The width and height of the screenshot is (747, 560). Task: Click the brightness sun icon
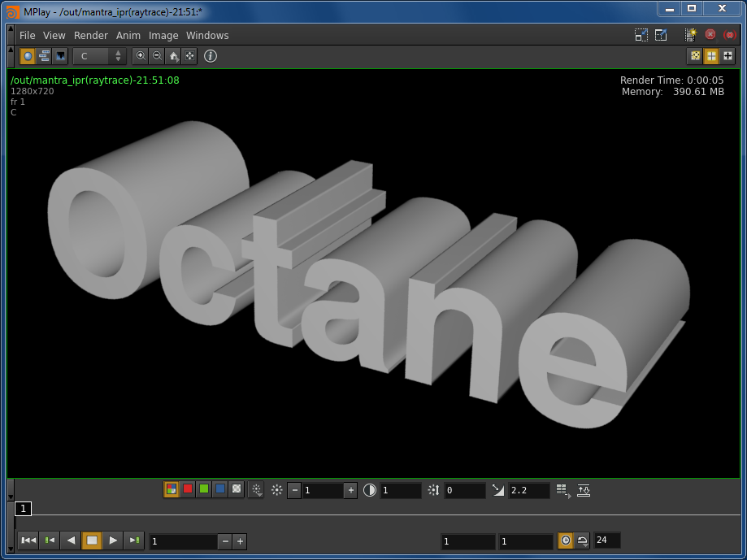(x=277, y=490)
